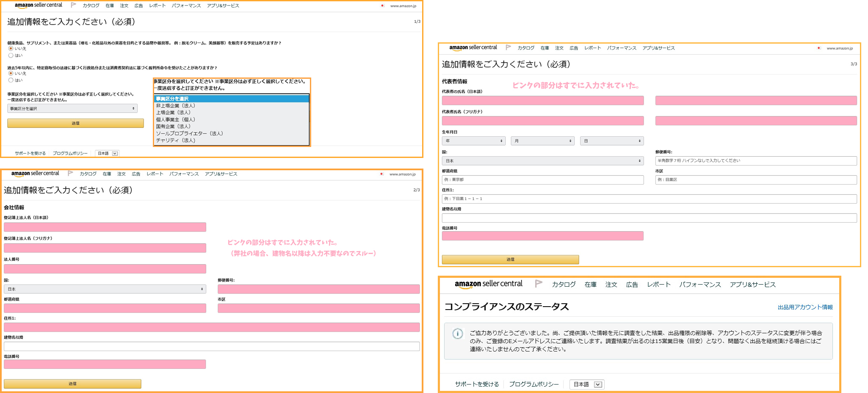Click the Japan flag icon on the 2/3 page header

(381, 174)
